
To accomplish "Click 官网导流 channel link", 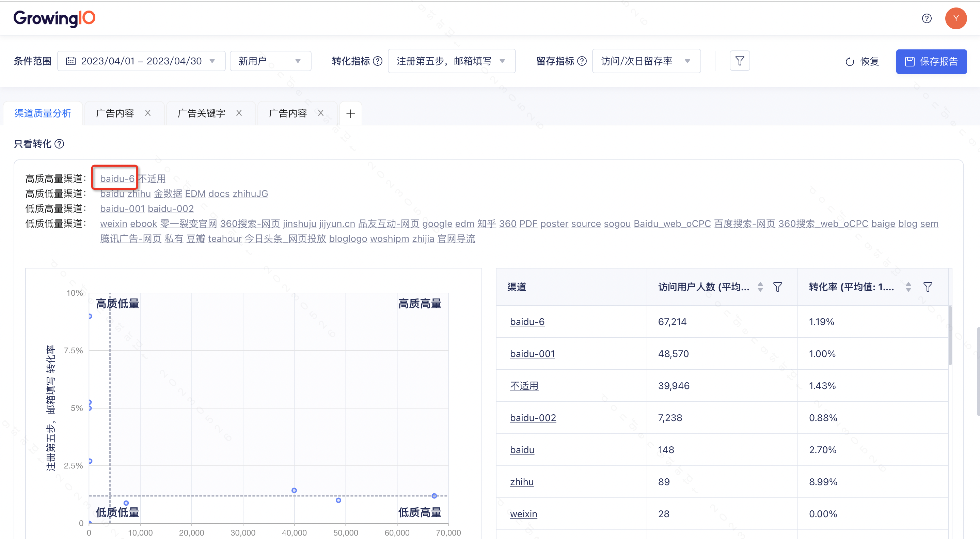I will (456, 239).
